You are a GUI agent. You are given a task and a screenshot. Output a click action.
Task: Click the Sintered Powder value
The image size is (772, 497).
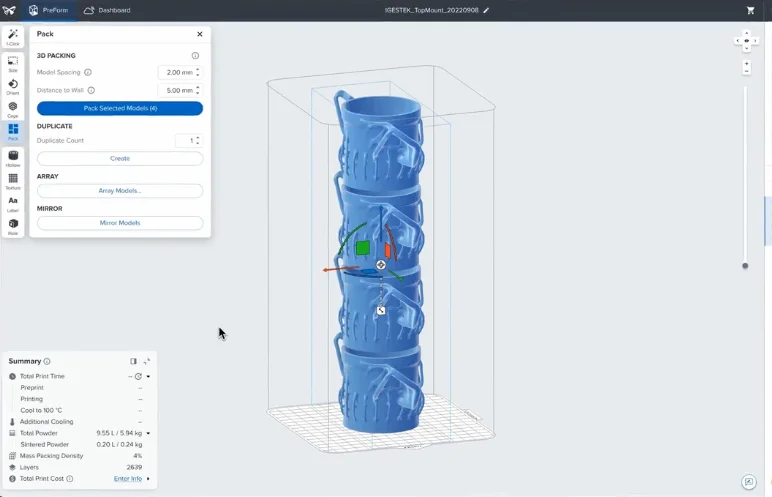(x=119, y=445)
